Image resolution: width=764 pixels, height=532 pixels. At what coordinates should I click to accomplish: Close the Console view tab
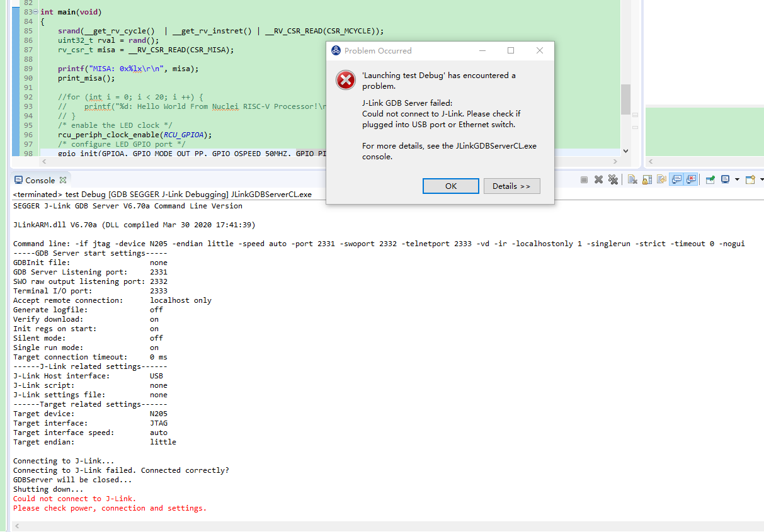pos(63,180)
